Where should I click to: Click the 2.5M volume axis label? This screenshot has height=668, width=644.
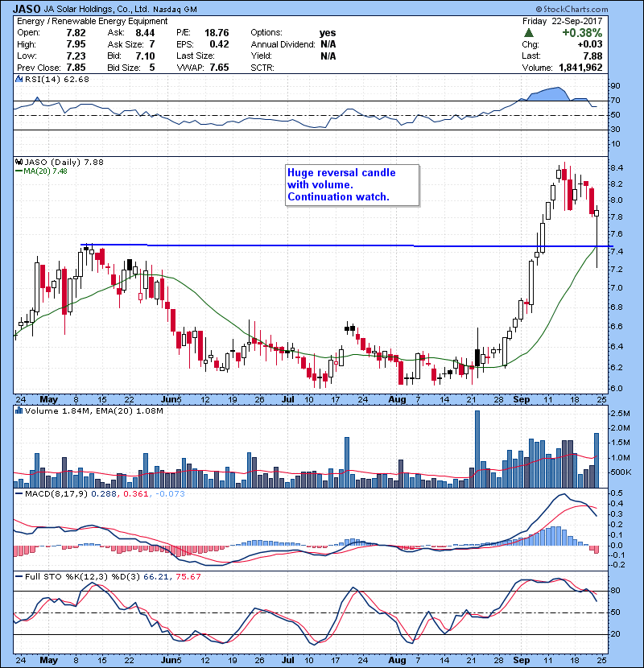(621, 414)
